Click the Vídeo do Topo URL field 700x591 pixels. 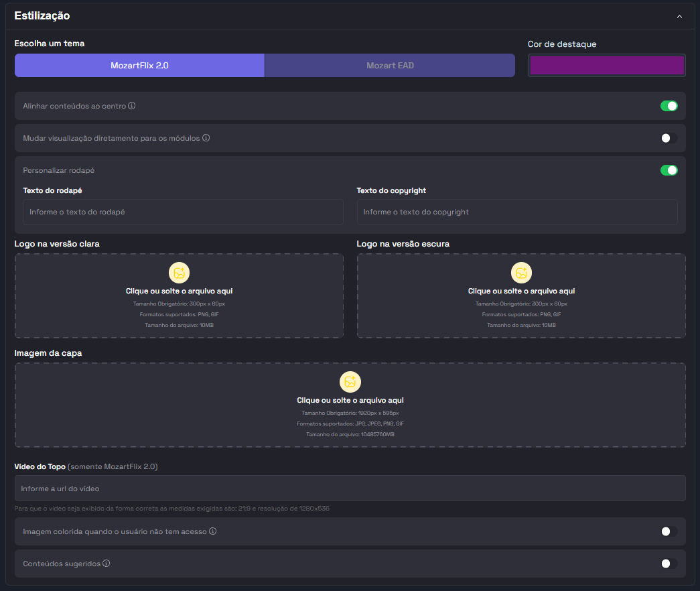click(x=350, y=488)
